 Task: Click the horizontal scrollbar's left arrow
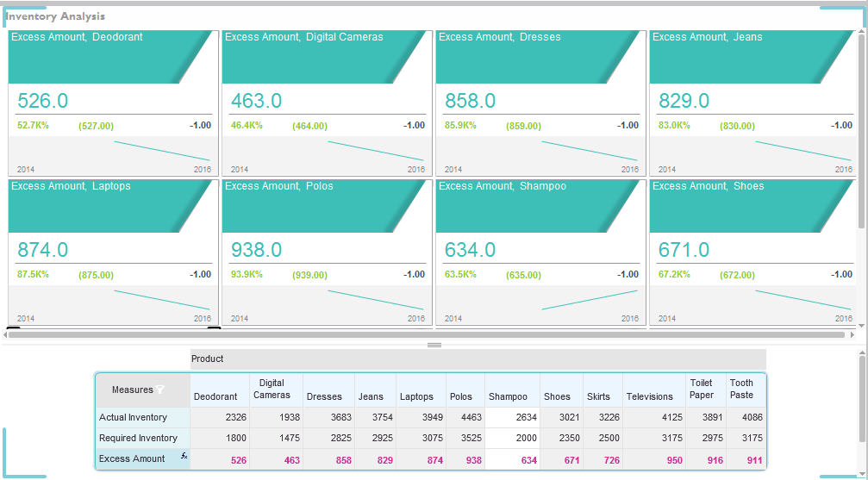[x=5, y=334]
